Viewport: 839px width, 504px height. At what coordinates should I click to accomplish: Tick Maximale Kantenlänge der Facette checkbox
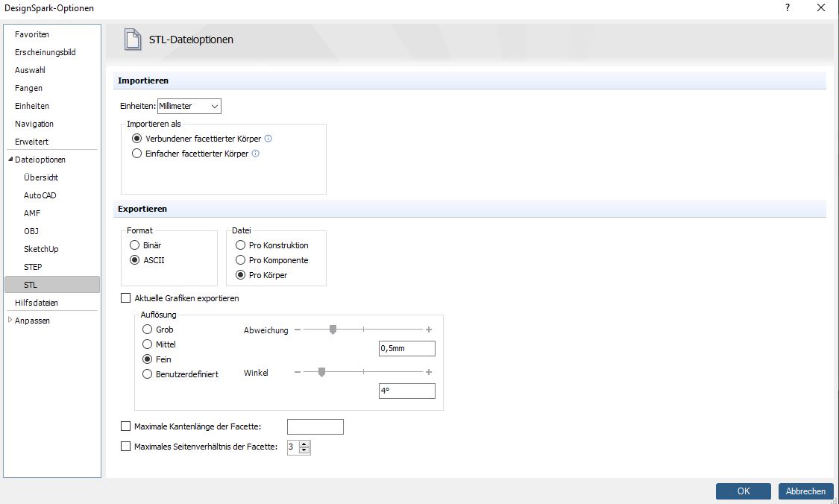(x=125, y=426)
